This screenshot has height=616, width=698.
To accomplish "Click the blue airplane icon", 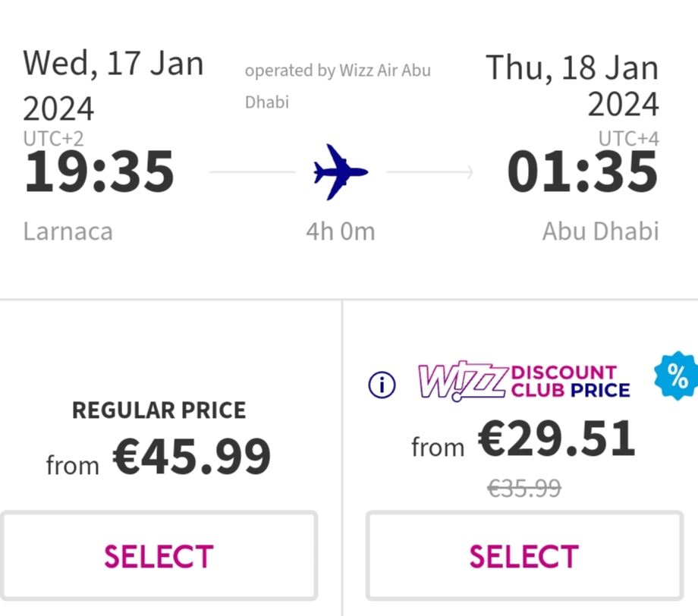I will point(341,171).
